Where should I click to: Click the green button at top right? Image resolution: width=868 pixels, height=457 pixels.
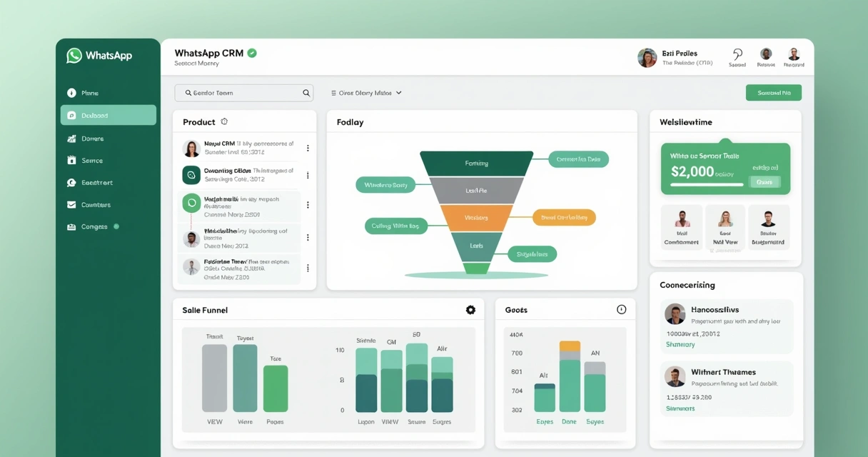(x=774, y=93)
